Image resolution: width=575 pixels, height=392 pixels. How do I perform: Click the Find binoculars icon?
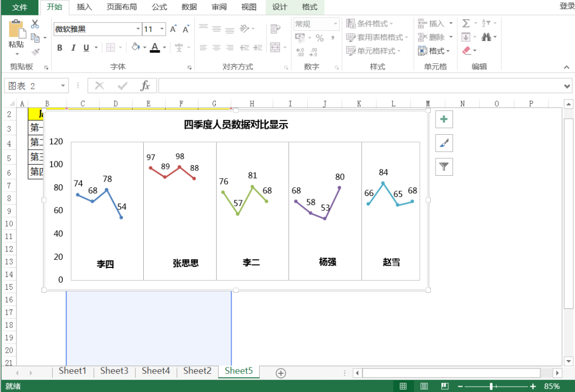[486, 37]
